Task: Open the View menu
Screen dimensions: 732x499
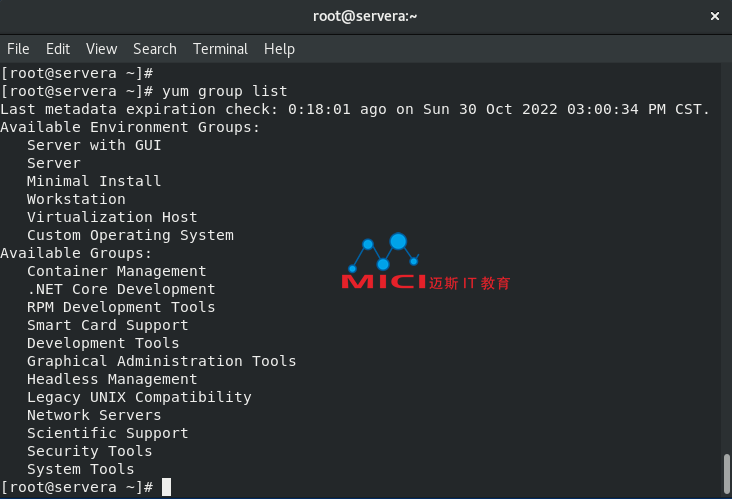Action: coord(101,49)
